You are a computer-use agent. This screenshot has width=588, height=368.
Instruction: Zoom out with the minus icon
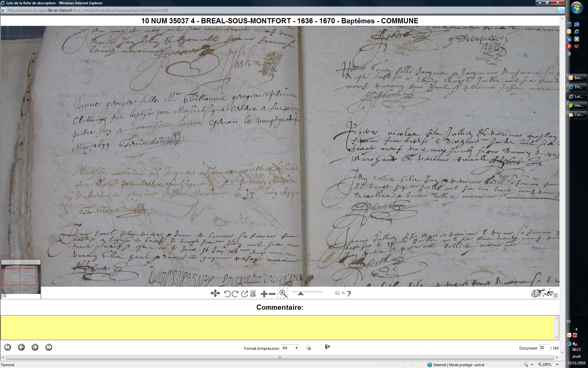point(272,294)
